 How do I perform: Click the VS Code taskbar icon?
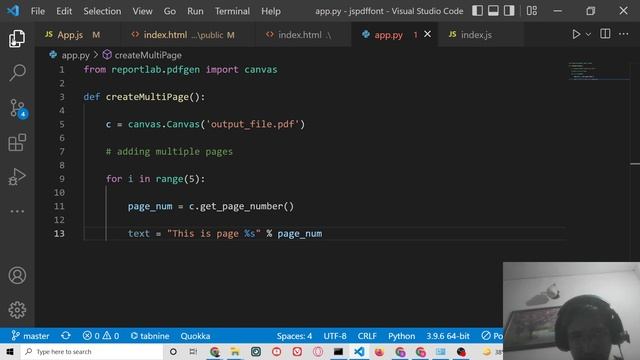[359, 351]
